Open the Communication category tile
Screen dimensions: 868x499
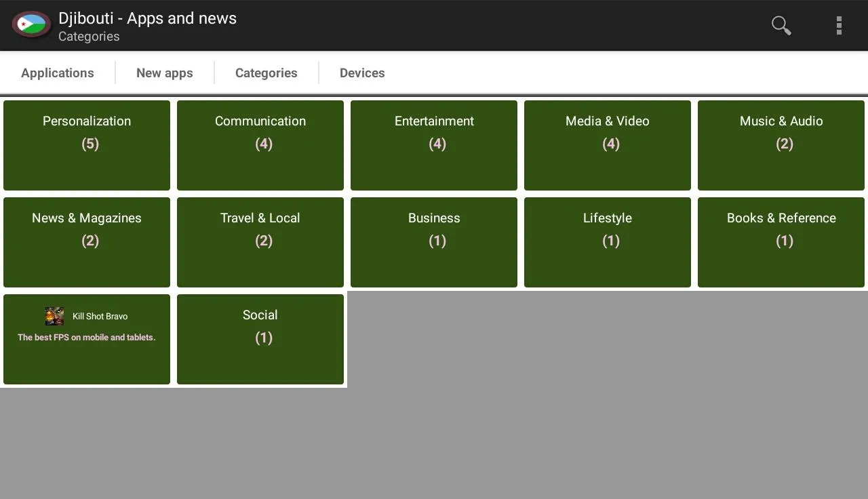click(x=260, y=145)
